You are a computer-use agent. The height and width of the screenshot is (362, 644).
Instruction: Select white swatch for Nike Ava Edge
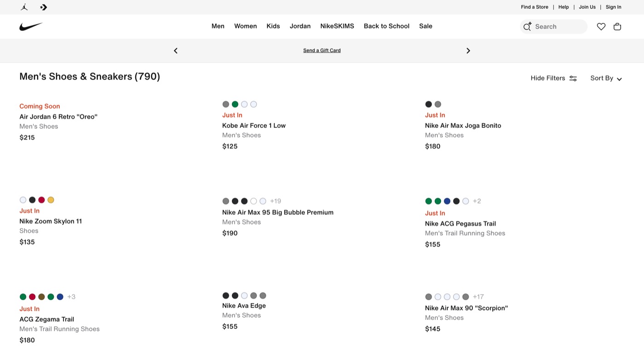[244, 296]
